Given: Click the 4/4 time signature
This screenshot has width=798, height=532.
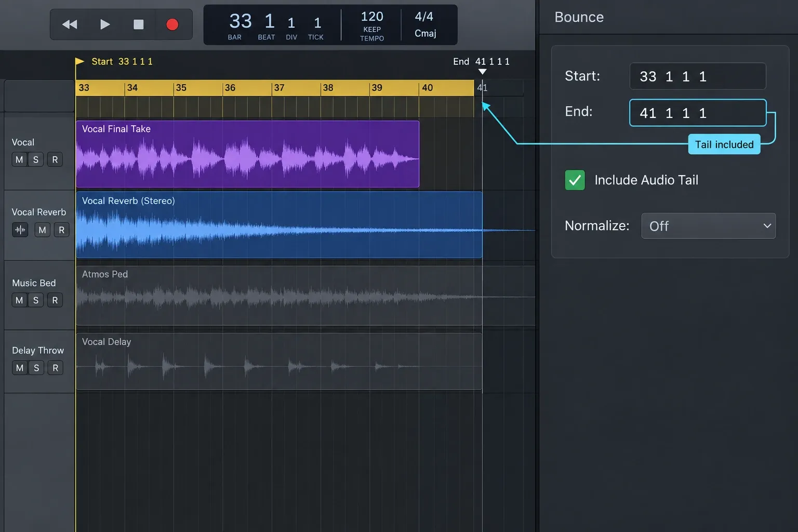Looking at the screenshot, I should [x=424, y=17].
